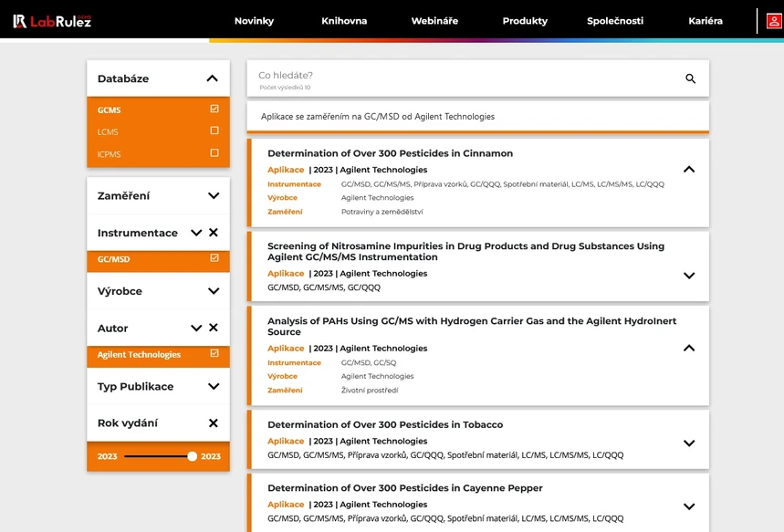
Task: Focus the Co hledáte search field
Action: [456, 76]
